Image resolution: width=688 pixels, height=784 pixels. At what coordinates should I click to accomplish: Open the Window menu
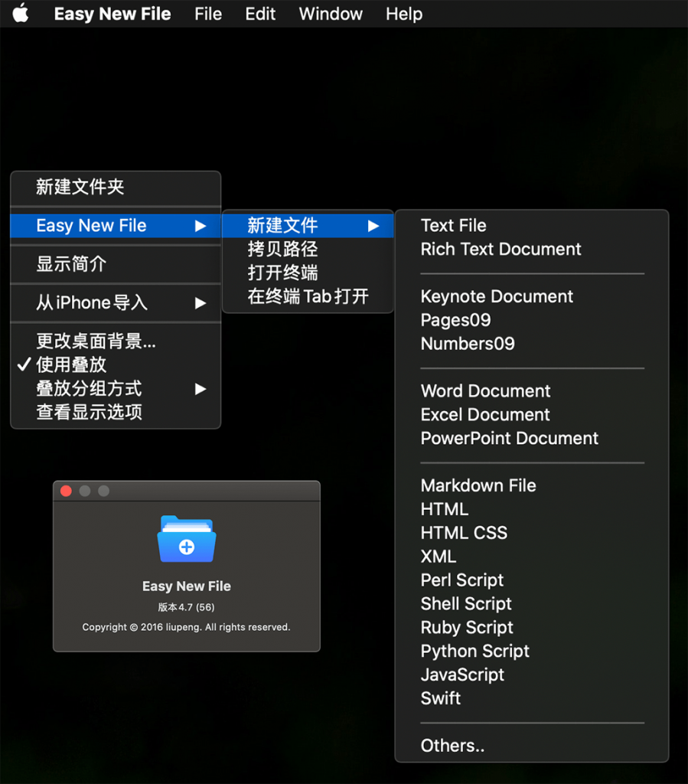point(331,14)
